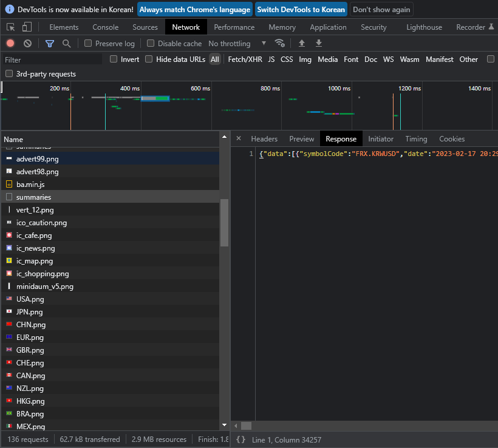Show the Headers sub-tab
The width and height of the screenshot is (498, 448).
pos(264,139)
